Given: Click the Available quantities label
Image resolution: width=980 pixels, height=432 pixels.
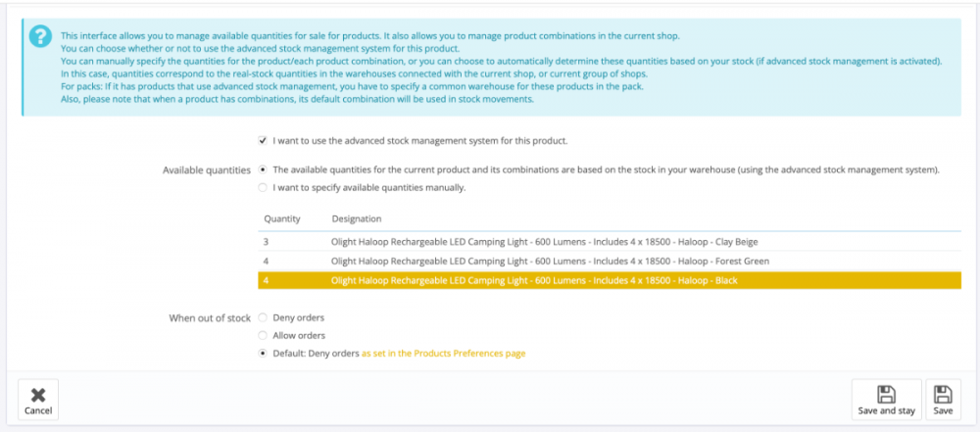Looking at the screenshot, I should (x=206, y=169).
